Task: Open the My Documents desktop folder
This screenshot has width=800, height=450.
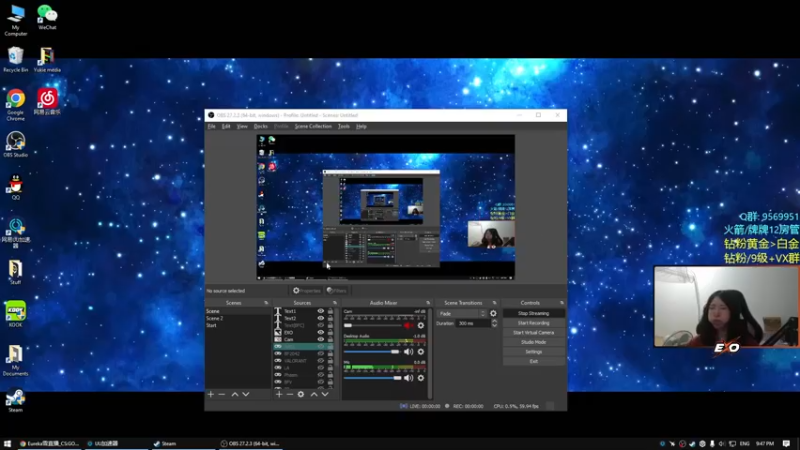Action: pyautogui.click(x=15, y=360)
